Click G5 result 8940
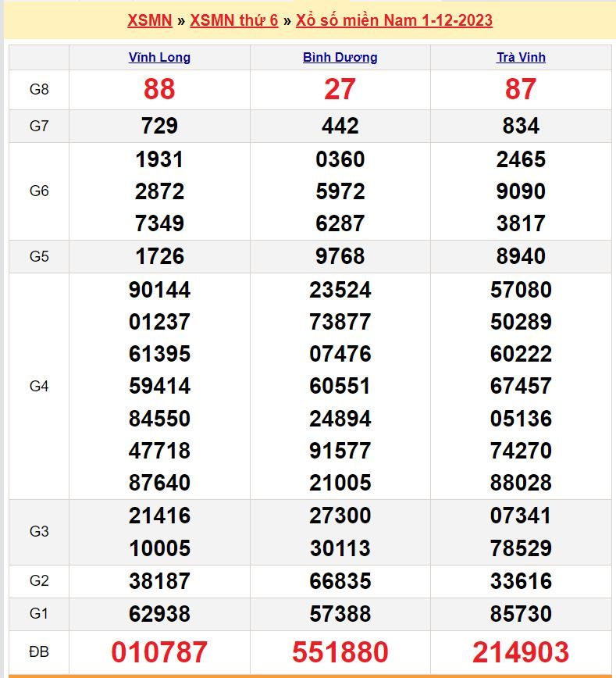616x678 pixels. point(521,256)
